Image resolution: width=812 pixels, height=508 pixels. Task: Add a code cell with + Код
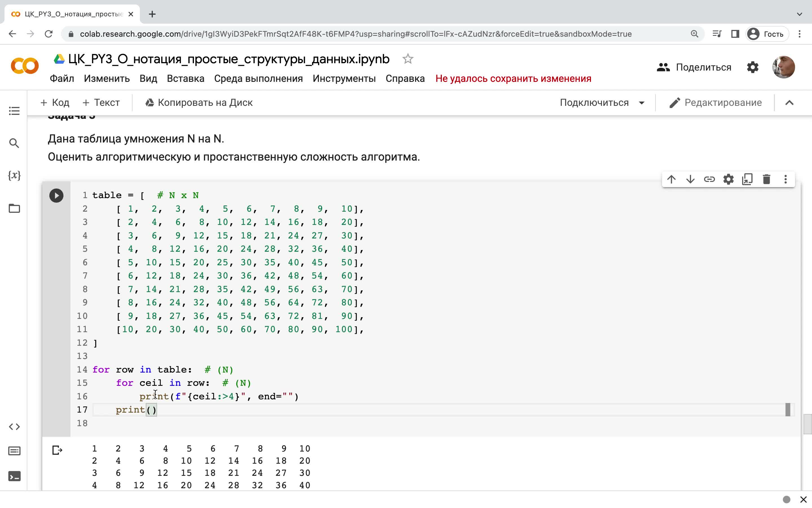(x=55, y=103)
